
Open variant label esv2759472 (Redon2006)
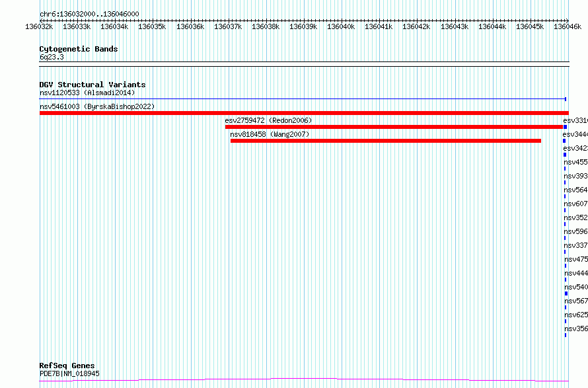(x=268, y=120)
